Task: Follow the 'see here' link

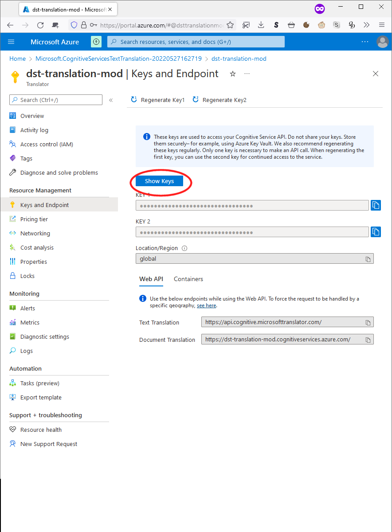Action: click(x=207, y=305)
